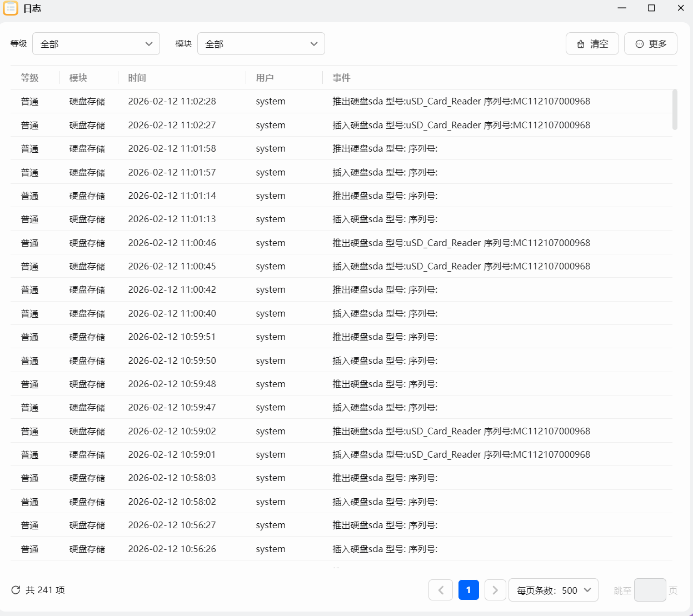Go to previous page arrow
The image size is (693, 616).
pyautogui.click(x=441, y=590)
